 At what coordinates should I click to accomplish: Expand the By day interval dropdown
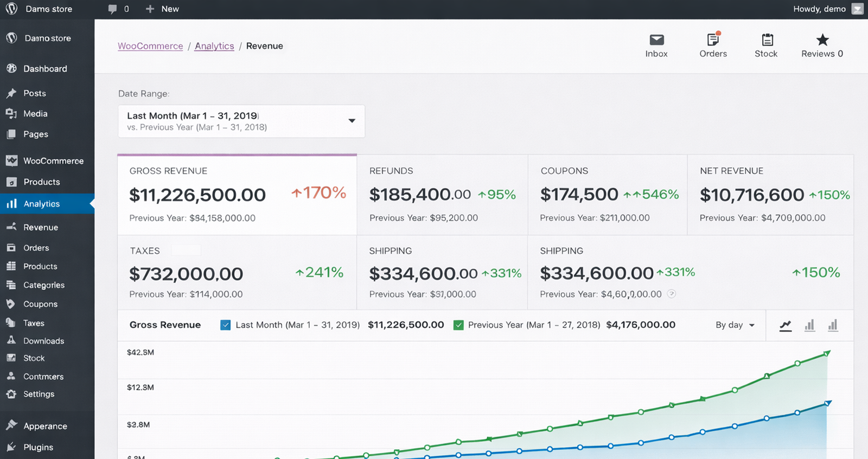tap(735, 325)
